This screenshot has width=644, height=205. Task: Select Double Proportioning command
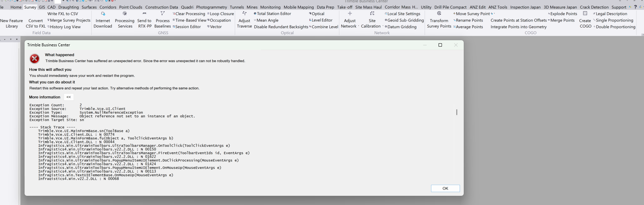[614, 27]
